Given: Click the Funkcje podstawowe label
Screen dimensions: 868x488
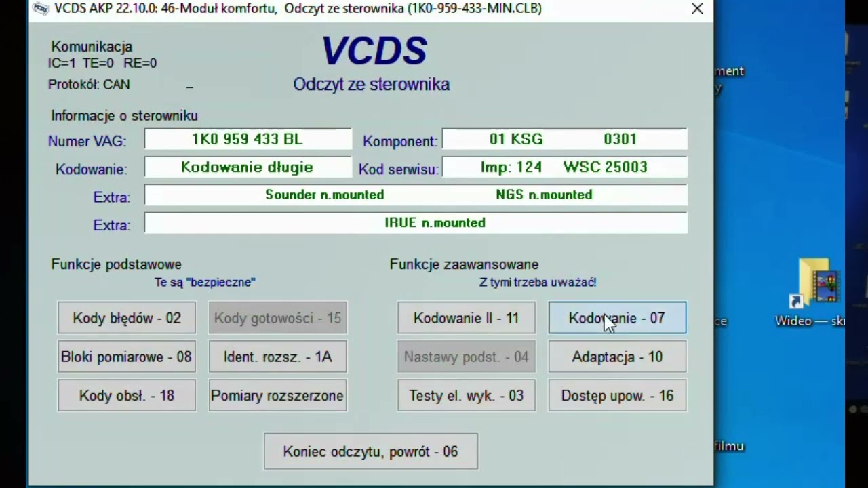Looking at the screenshot, I should click(x=116, y=264).
